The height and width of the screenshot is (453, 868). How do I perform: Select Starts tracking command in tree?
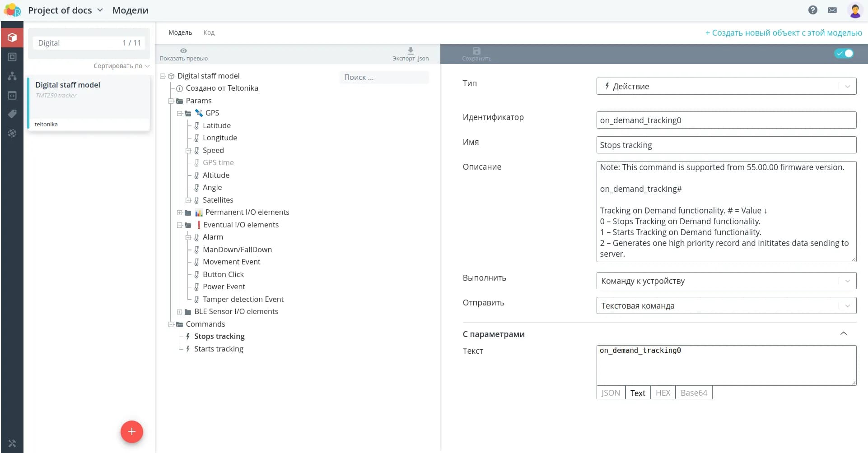(x=219, y=349)
